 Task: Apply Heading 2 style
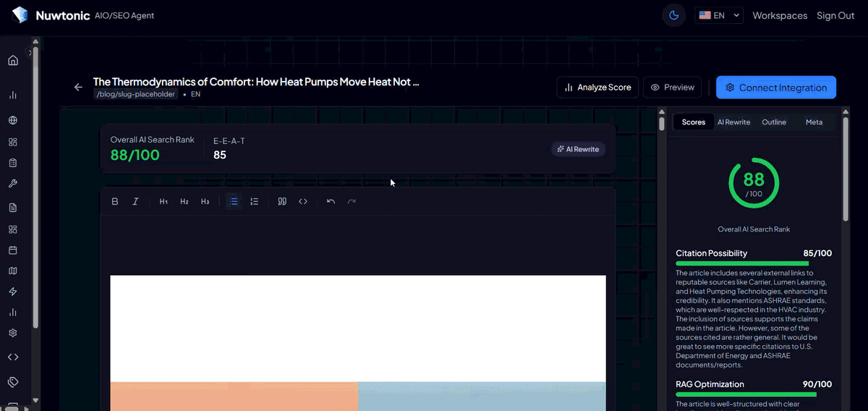point(184,201)
